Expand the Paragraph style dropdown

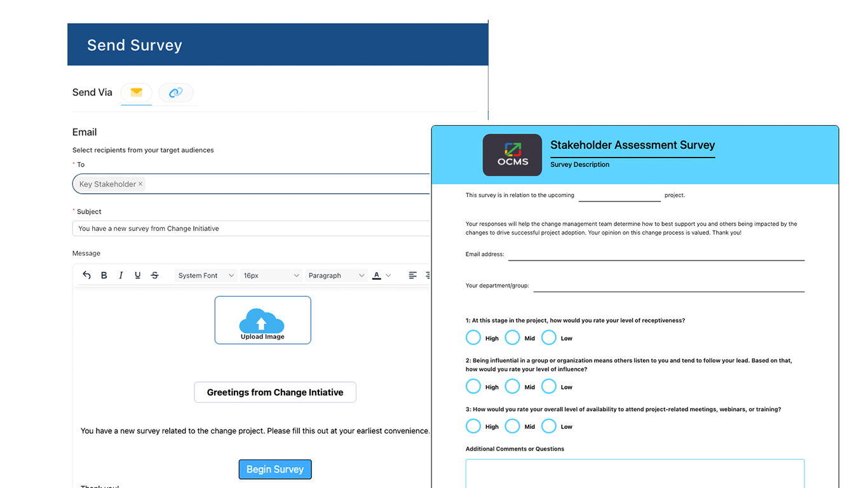coord(336,276)
